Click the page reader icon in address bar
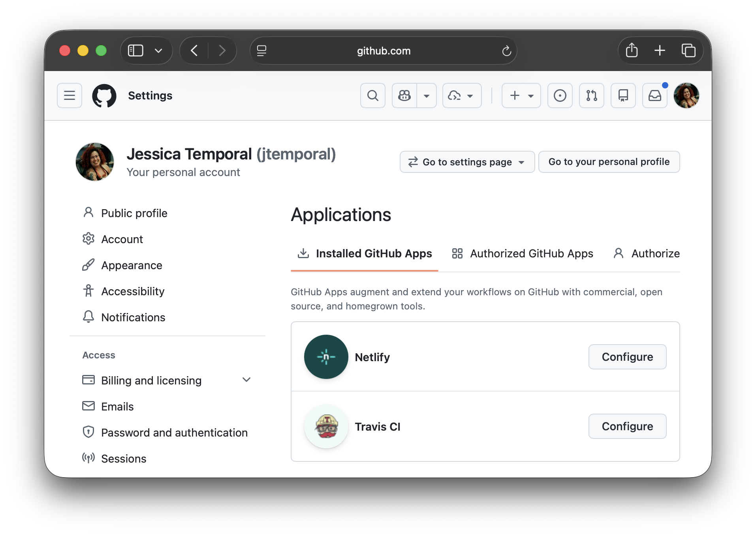 tap(261, 51)
